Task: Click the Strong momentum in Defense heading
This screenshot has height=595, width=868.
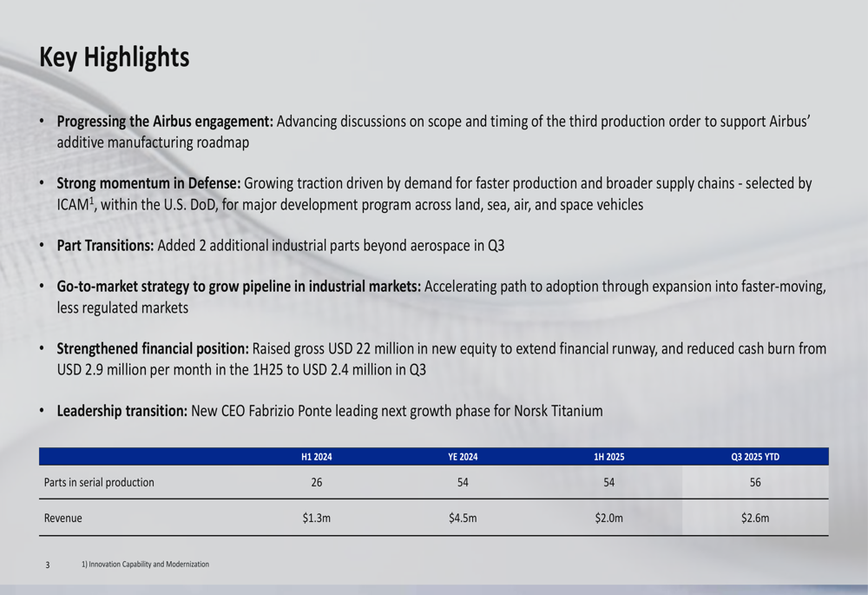Action: (148, 184)
